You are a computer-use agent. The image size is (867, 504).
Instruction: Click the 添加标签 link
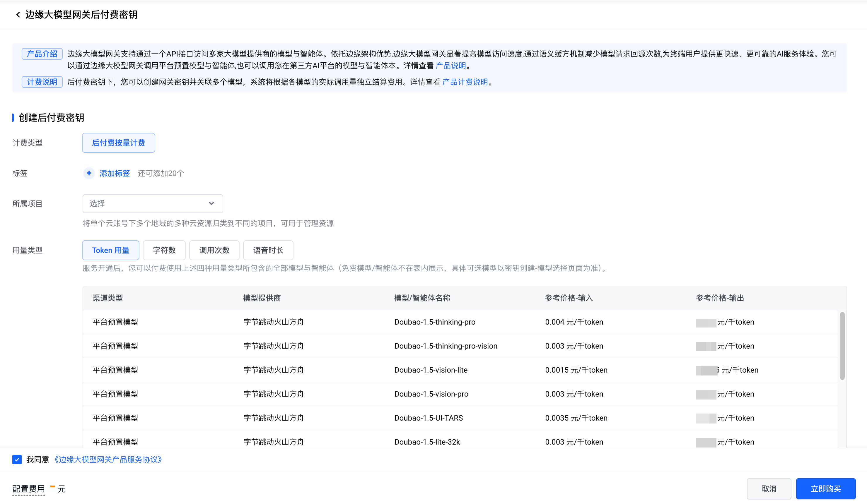coord(115,173)
